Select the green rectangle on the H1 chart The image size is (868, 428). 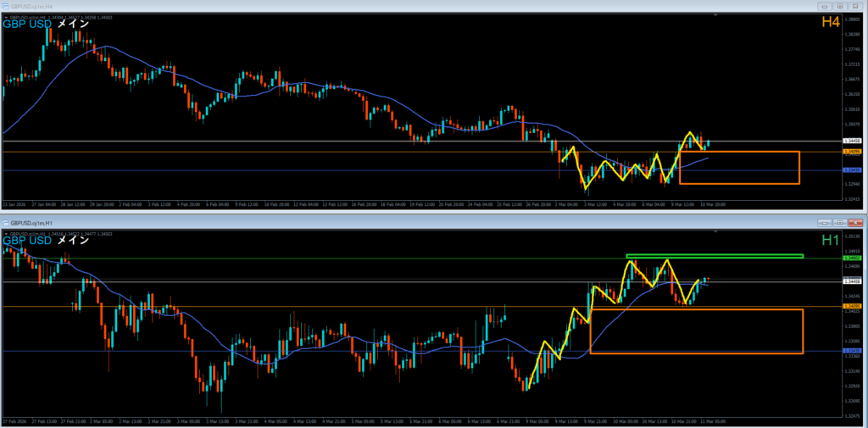715,256
